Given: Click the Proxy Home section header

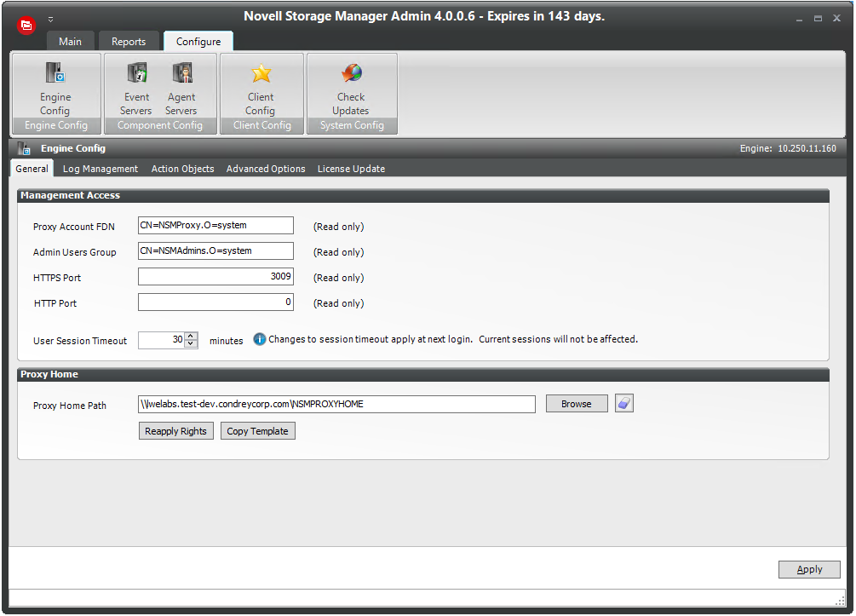Looking at the screenshot, I should click(423, 375).
